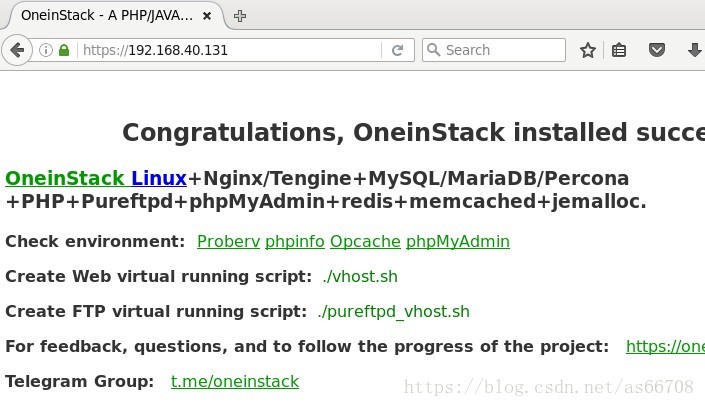The image size is (705, 407).
Task: Open the Proberv link
Action: (228, 242)
